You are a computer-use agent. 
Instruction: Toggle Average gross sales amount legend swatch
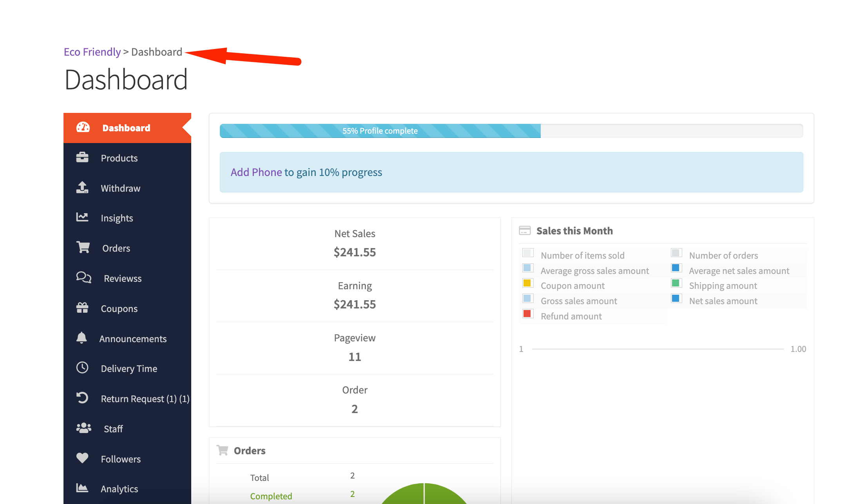pyautogui.click(x=528, y=268)
